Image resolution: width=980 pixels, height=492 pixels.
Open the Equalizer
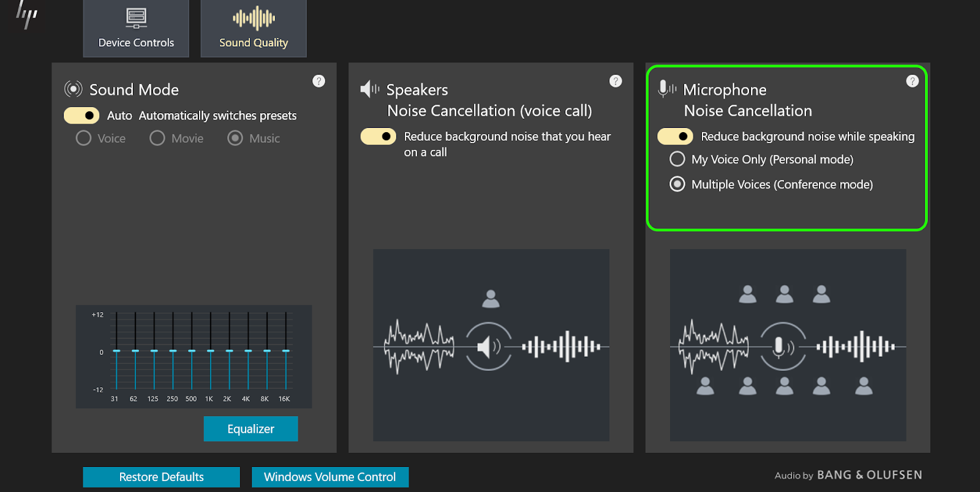251,429
